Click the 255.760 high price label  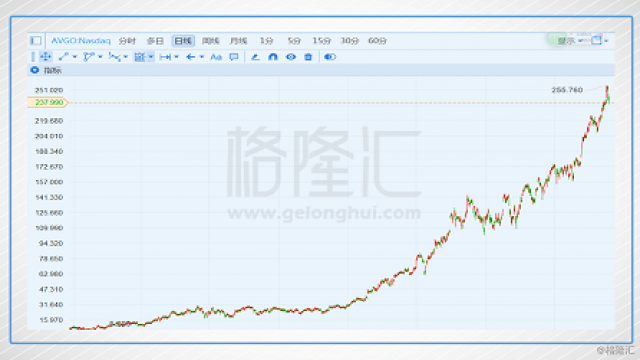[x=567, y=90]
